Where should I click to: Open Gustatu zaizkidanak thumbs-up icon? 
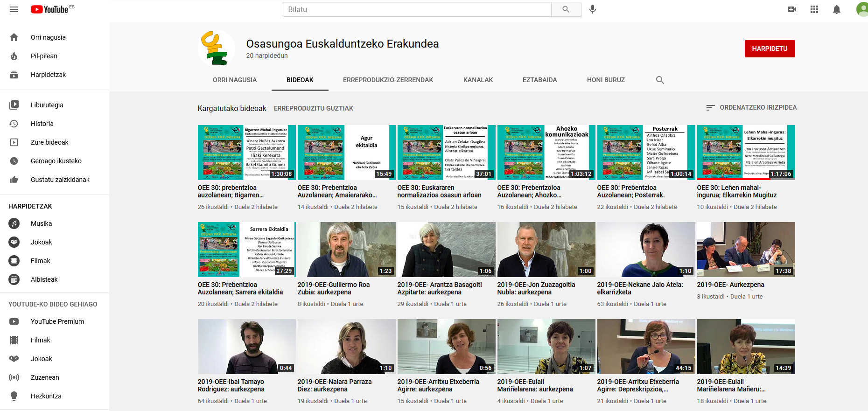tap(14, 180)
